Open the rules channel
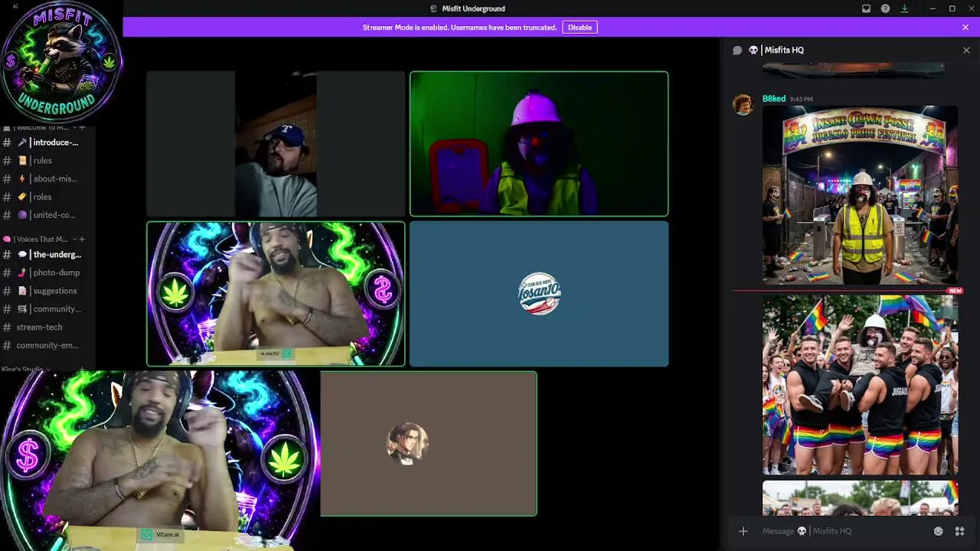Image resolution: width=980 pixels, height=551 pixels. (47, 161)
